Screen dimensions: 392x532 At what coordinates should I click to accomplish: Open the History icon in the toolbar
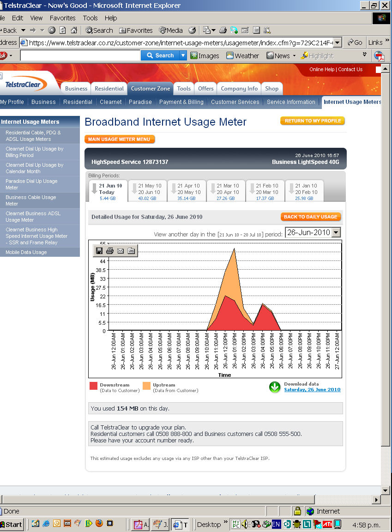coord(192,30)
